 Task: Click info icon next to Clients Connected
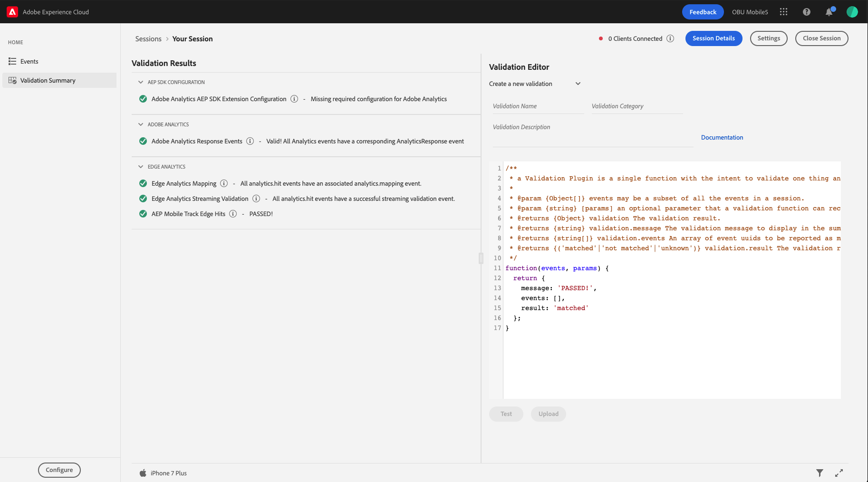pos(670,38)
